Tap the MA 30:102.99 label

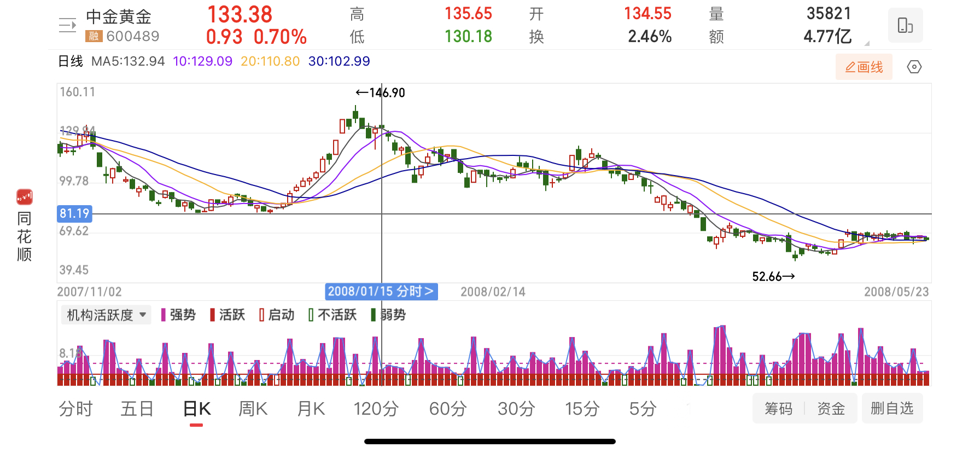tap(339, 61)
